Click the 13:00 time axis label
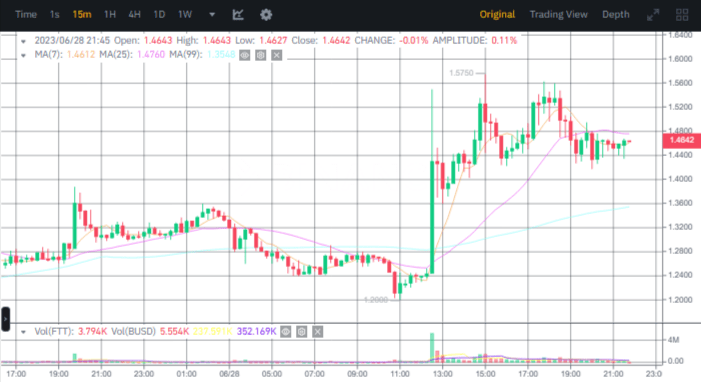Viewport: 701px width, 382px height. tap(442, 374)
